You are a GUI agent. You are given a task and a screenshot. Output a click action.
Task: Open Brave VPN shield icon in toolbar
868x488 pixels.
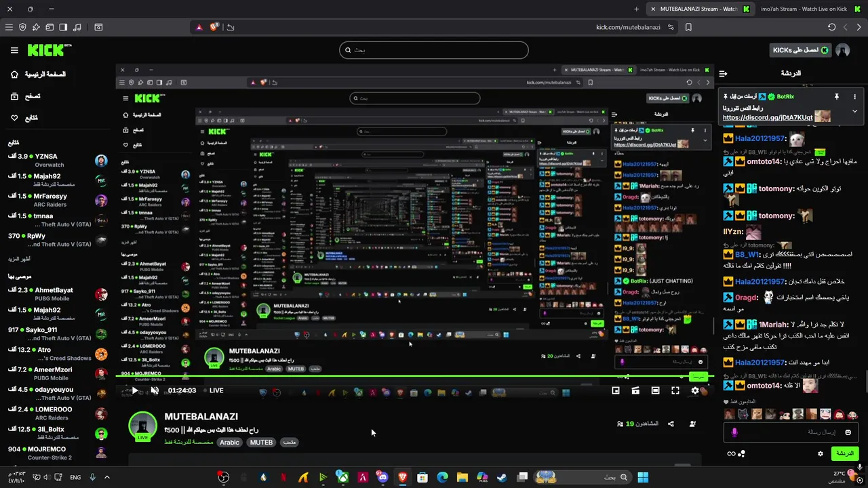click(22, 27)
